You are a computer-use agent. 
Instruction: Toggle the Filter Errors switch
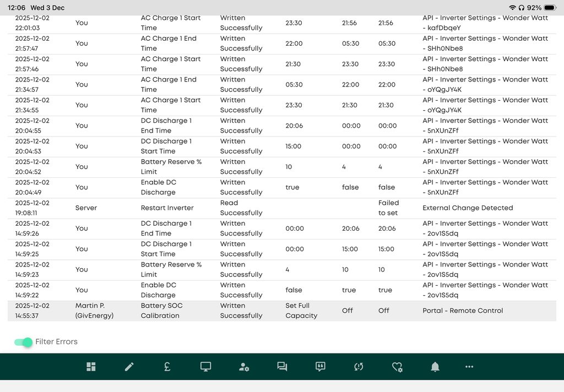pos(23,342)
